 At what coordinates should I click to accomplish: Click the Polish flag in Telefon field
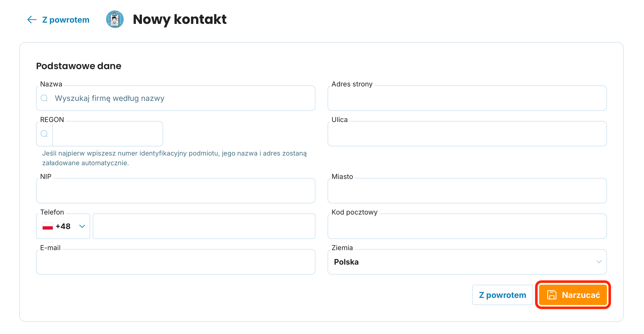(47, 226)
